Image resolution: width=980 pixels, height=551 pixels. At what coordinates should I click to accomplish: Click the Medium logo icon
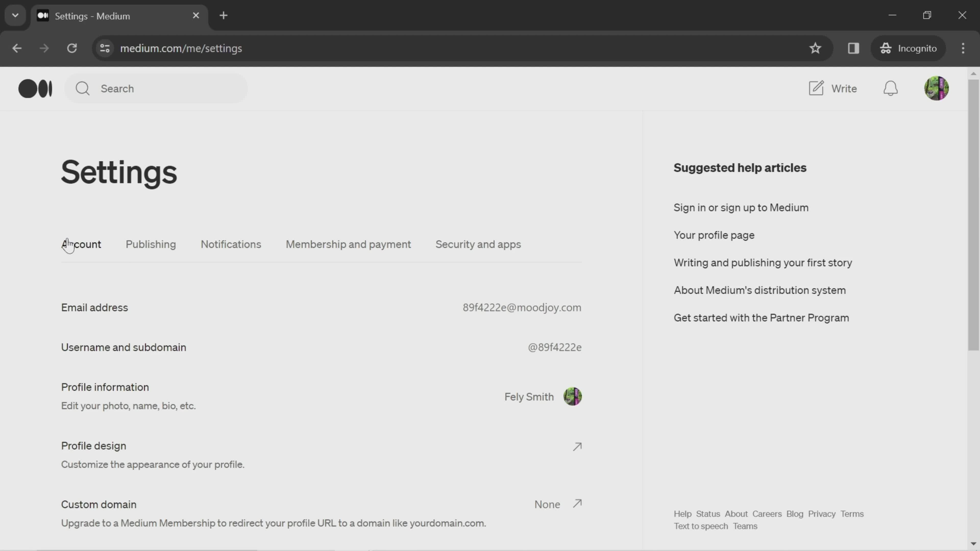(x=35, y=88)
